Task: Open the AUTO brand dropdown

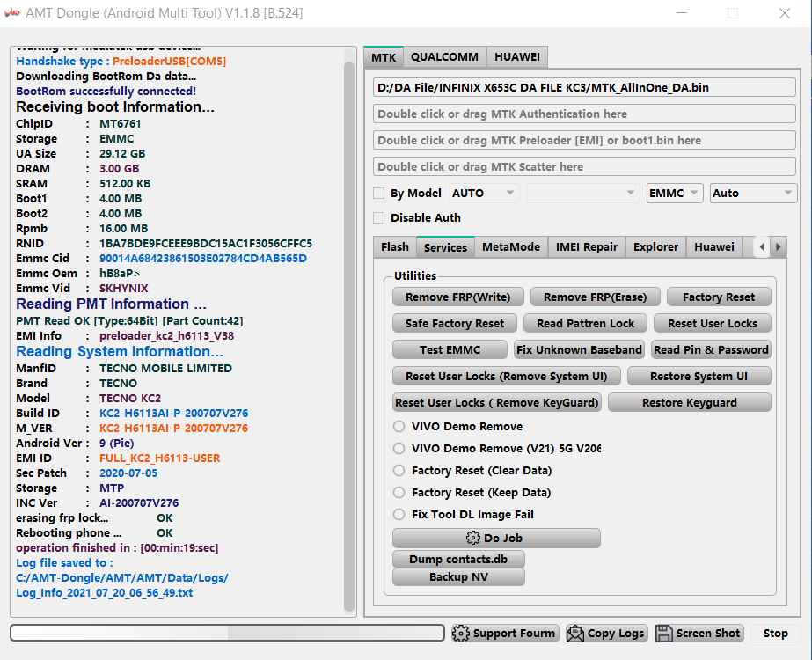Action: click(x=484, y=194)
